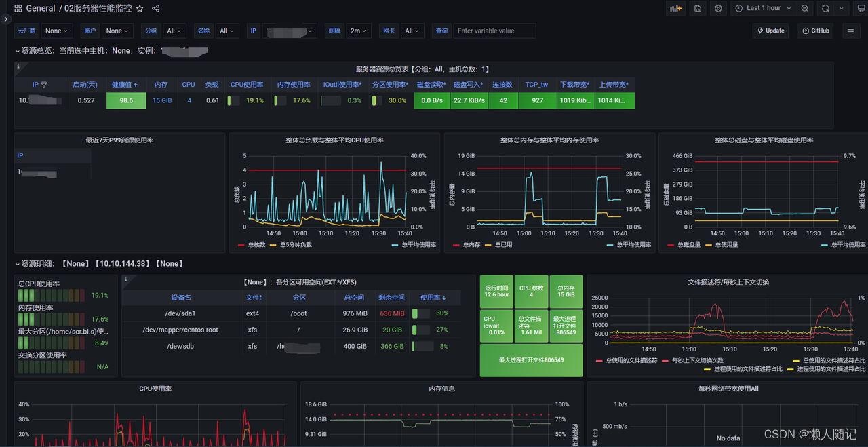Expand the collapsed left side menu
The width and height of the screenshot is (868, 447).
pos(5,19)
